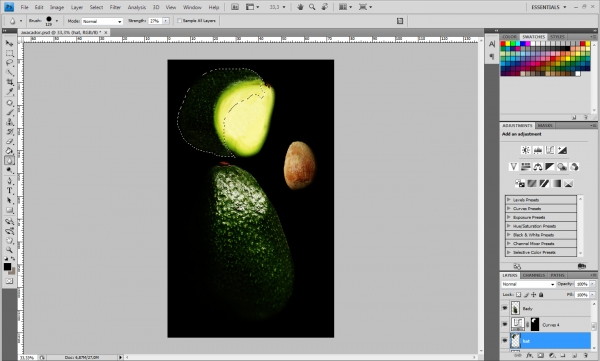600x361 pixels.
Task: Select the Crop tool
Action: (x=9, y=82)
